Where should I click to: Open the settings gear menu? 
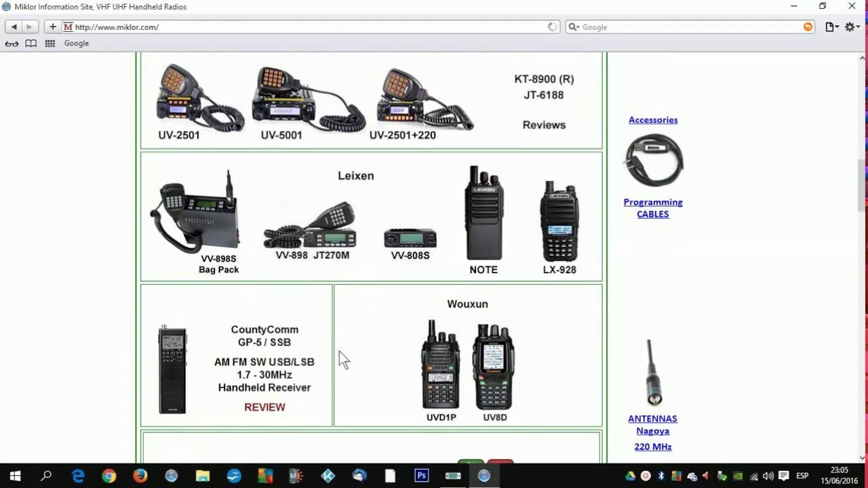[x=852, y=27]
